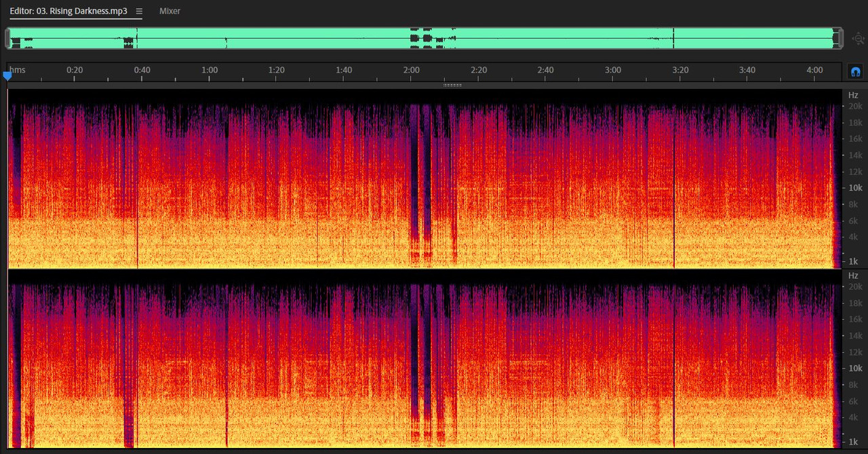868x454 pixels.
Task: Click the 2:40 mark on time ruler
Action: click(545, 70)
